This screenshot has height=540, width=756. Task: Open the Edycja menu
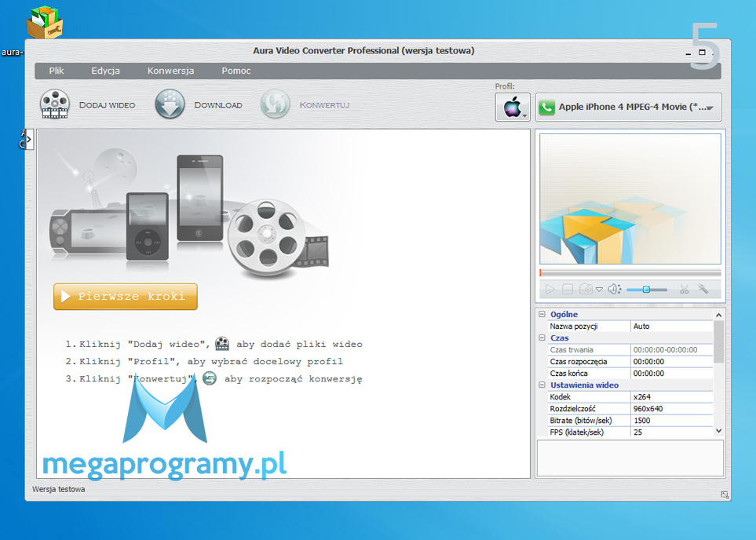pyautogui.click(x=106, y=71)
